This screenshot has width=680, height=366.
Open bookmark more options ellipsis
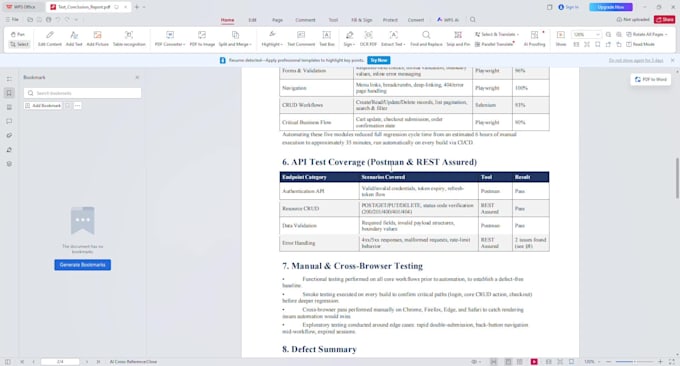(78, 106)
